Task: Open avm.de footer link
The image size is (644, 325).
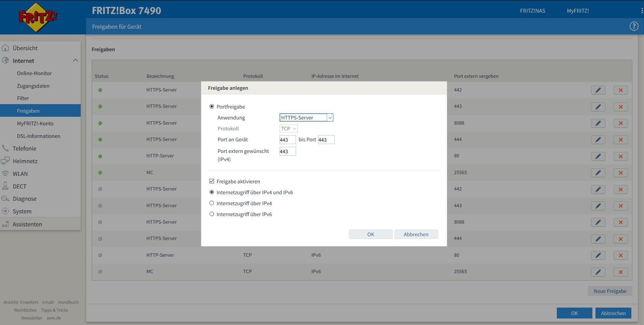Action: (x=54, y=318)
